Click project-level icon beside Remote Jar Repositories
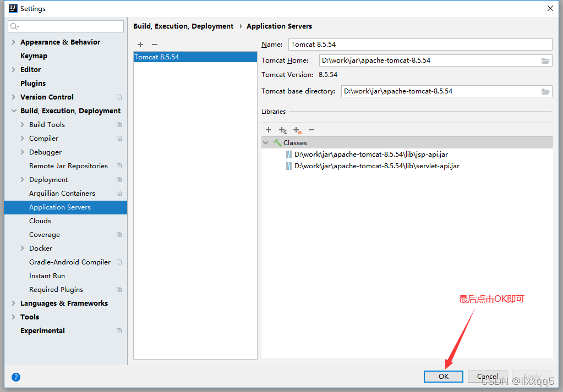 tap(119, 165)
